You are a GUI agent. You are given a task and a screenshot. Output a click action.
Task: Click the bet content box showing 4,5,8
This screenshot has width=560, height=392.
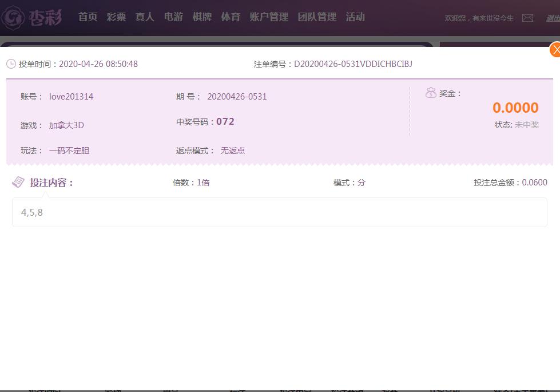(x=280, y=212)
